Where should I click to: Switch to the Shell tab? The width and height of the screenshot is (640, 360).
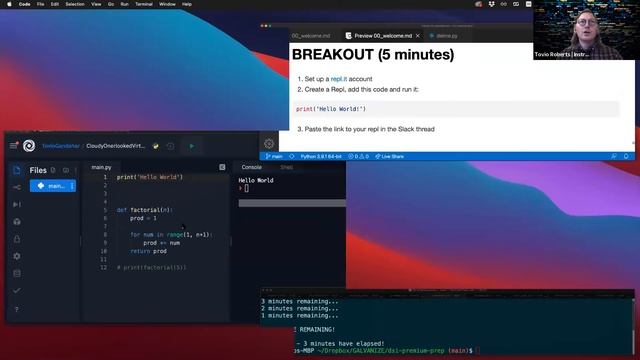point(287,167)
